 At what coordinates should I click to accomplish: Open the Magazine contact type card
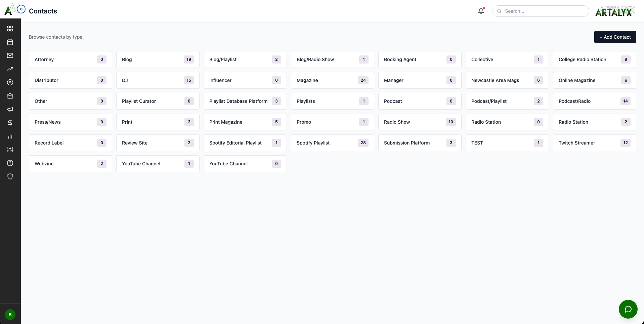click(333, 80)
